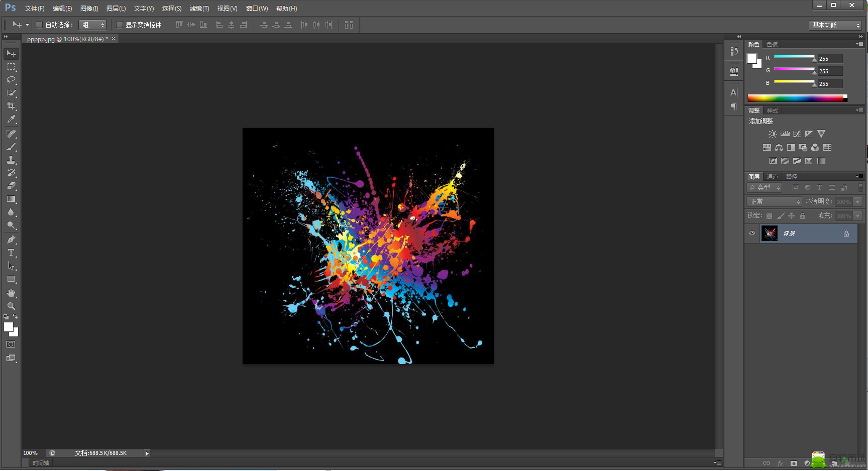This screenshot has height=471, width=868.
Task: Select the Crop tool
Action: 11,106
